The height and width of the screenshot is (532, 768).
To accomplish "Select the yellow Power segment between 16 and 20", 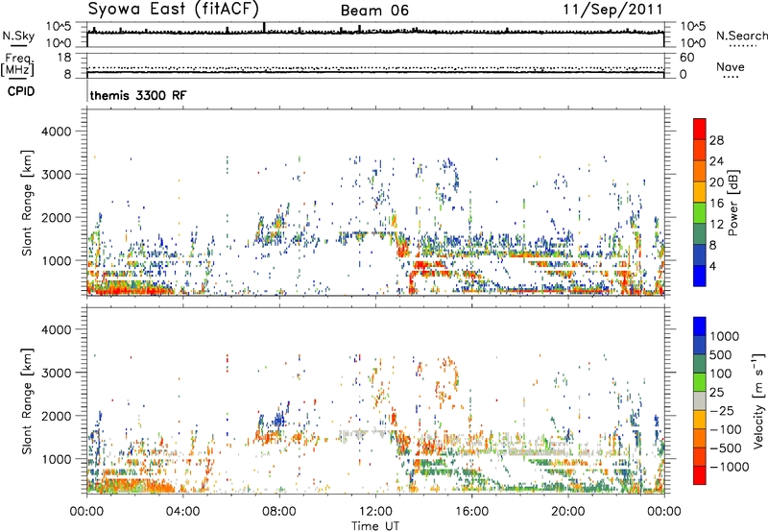I will click(x=700, y=192).
